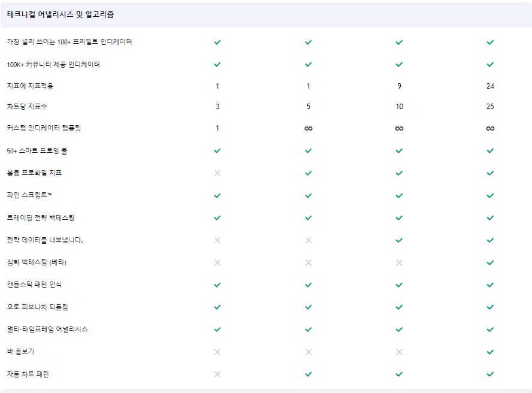
Task: Click the 100K+ 커뮤니티 제공 인디케이터 label
Action: coord(53,65)
